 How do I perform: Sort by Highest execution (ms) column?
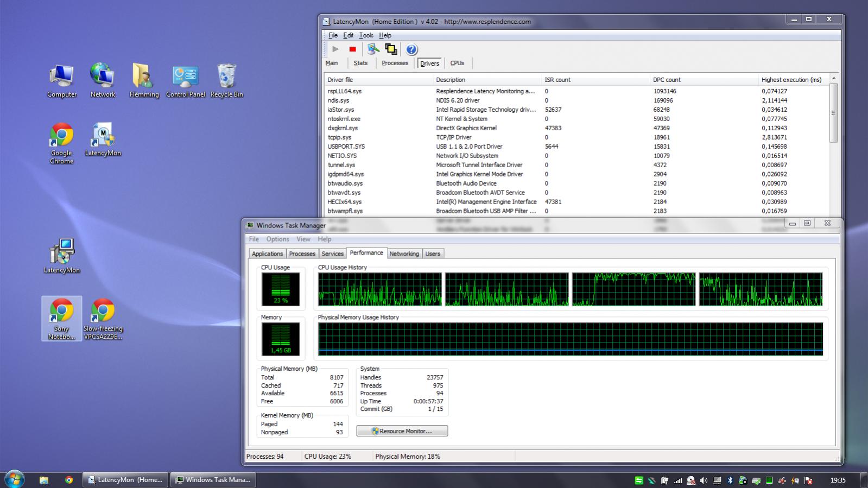(x=794, y=79)
